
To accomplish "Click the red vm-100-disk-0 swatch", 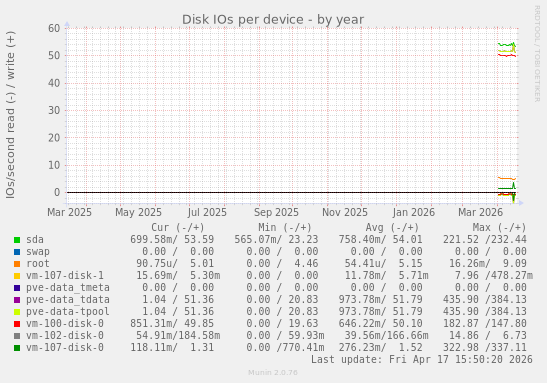I will coord(17,324).
